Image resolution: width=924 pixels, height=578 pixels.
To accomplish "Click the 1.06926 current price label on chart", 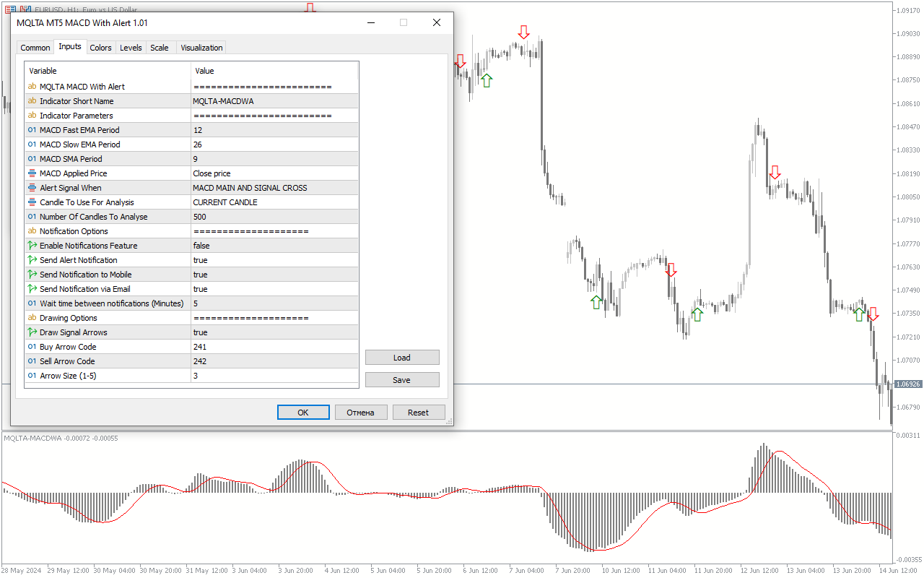I will click(x=908, y=384).
